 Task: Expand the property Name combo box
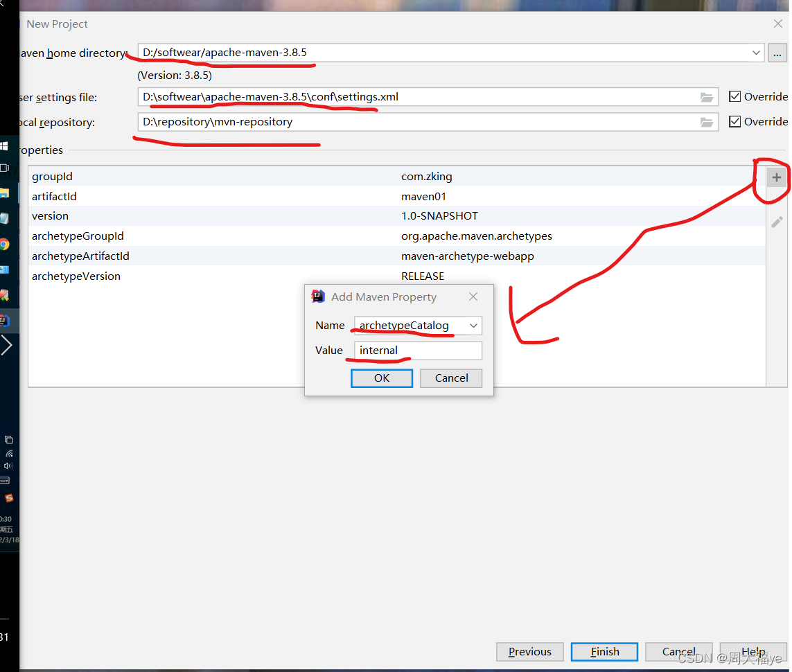[x=473, y=326]
